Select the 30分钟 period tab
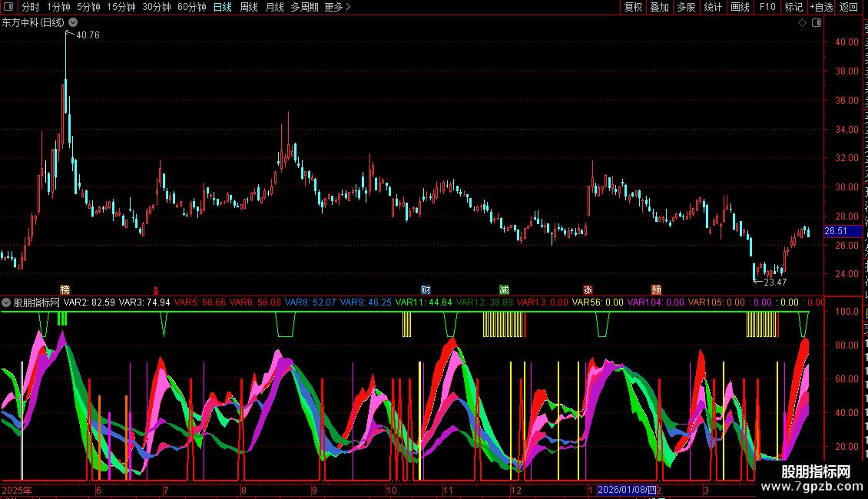Screen dimensions: 868x499 pos(157,7)
